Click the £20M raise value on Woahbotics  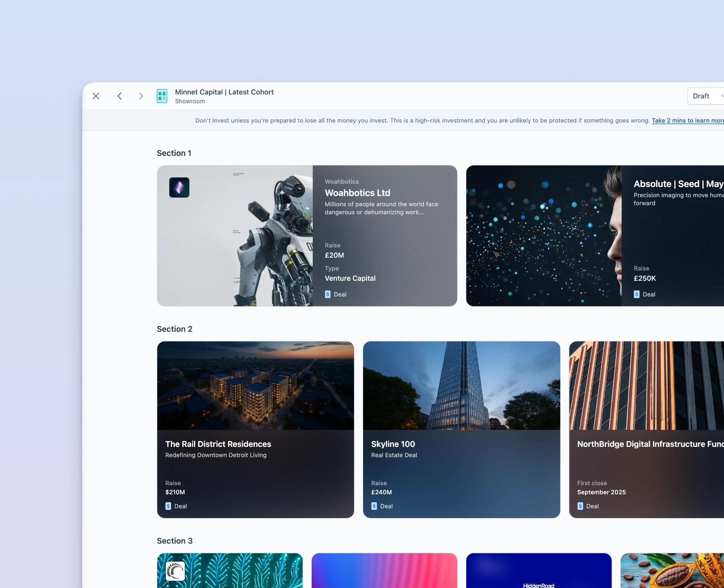tap(334, 255)
